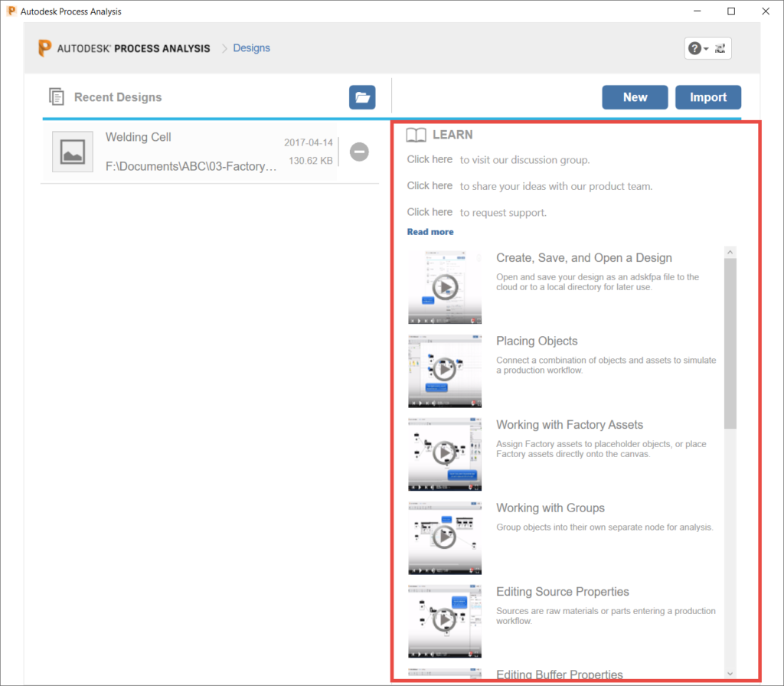Screen dimensions: 784x686
Task: Click the LEARN book icon
Action: [x=416, y=135]
